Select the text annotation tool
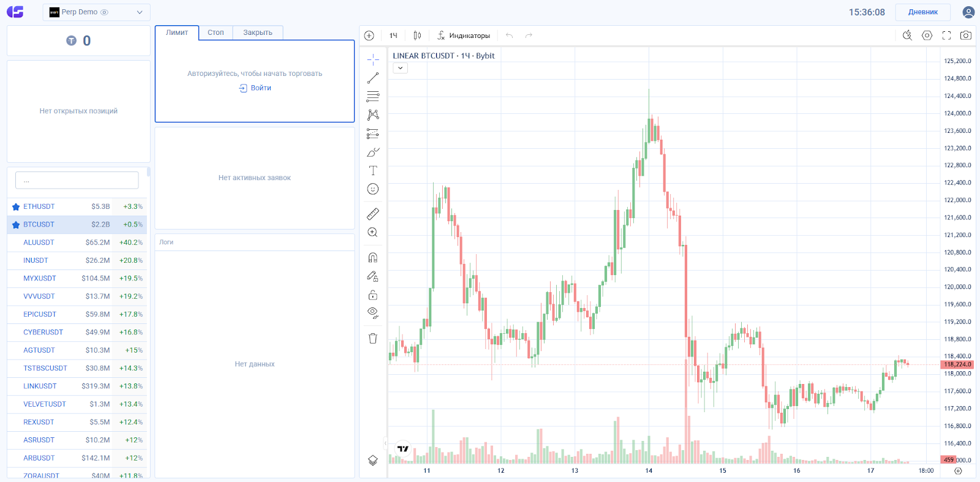 pos(373,170)
